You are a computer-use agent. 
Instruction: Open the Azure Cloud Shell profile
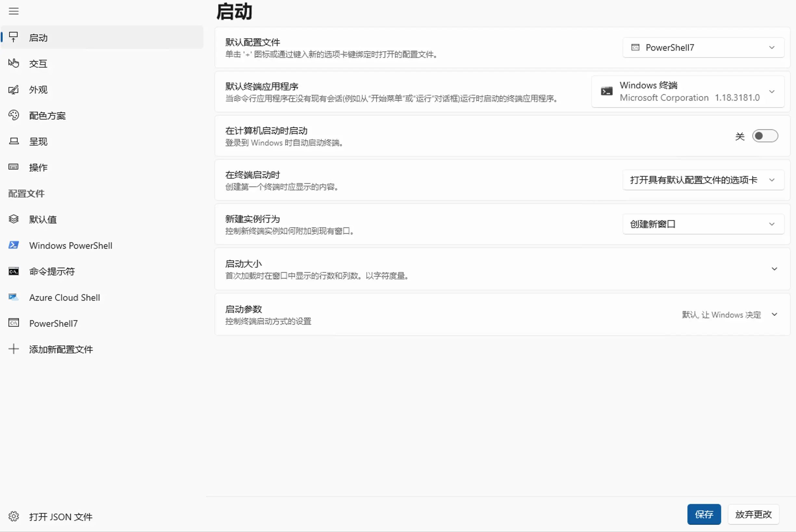pos(102,298)
